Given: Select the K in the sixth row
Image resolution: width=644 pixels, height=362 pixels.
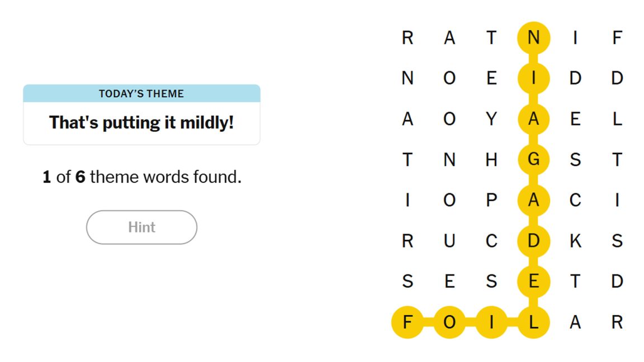Looking at the screenshot, I should [x=575, y=241].
